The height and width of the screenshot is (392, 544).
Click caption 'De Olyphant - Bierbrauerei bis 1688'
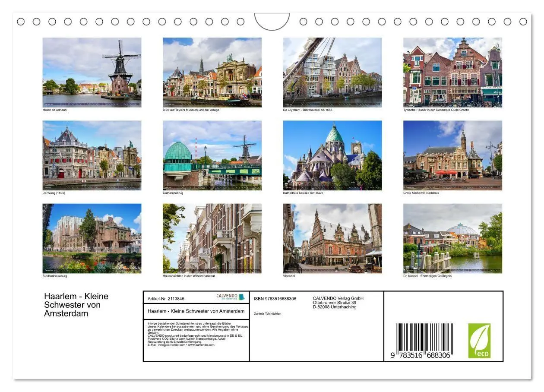pyautogui.click(x=307, y=110)
